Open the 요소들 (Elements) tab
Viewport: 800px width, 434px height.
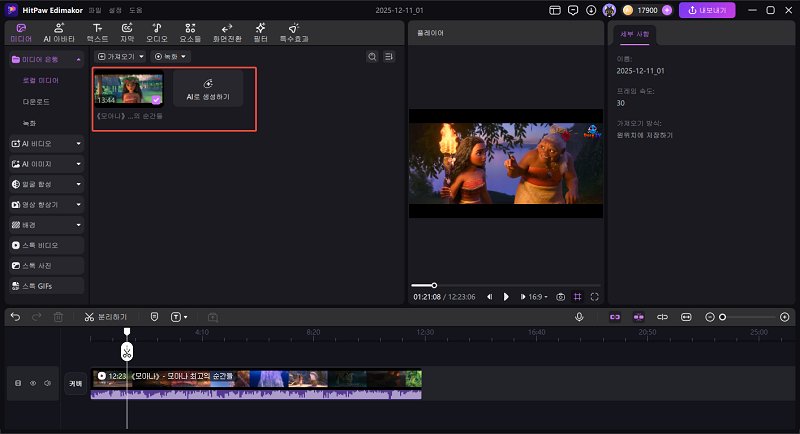coord(190,33)
